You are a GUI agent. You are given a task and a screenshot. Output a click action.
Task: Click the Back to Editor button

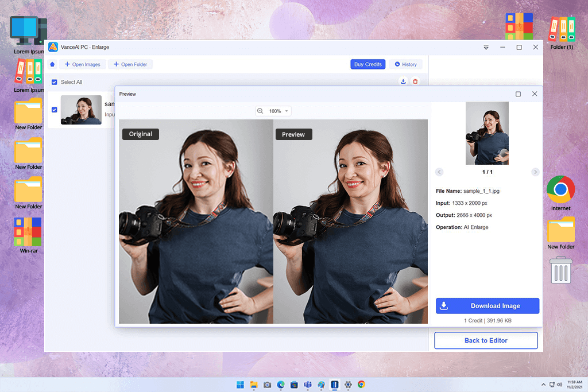click(x=486, y=340)
